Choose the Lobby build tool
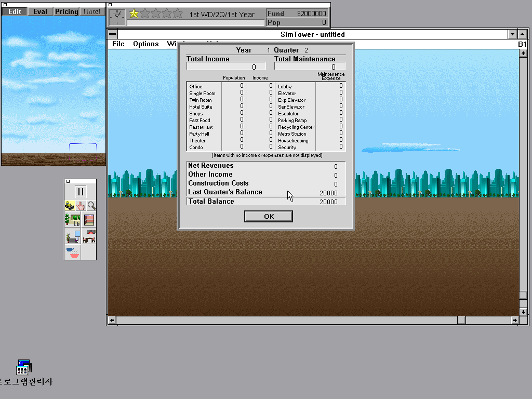The width and height of the screenshot is (532, 399). point(73,220)
